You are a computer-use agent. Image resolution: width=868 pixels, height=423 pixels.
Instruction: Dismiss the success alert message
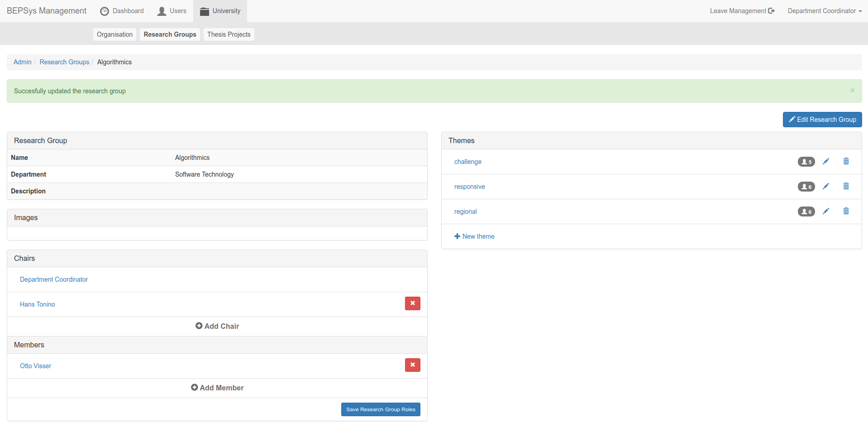pyautogui.click(x=852, y=91)
